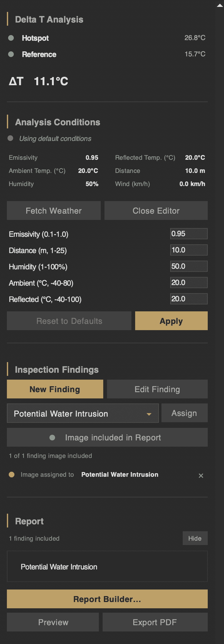Screen dimensions: 224x644
Task: Click the Humidity summary value 50%
Action: point(92,184)
